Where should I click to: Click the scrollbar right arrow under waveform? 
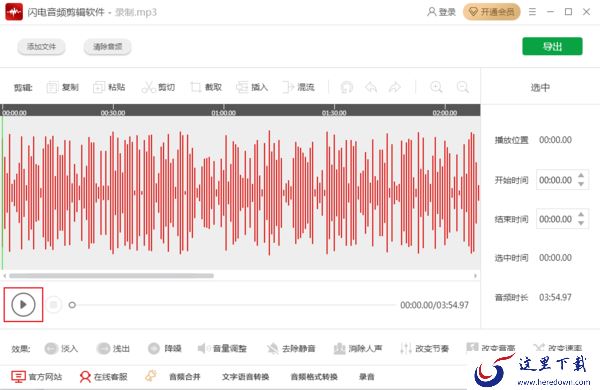[x=475, y=276]
